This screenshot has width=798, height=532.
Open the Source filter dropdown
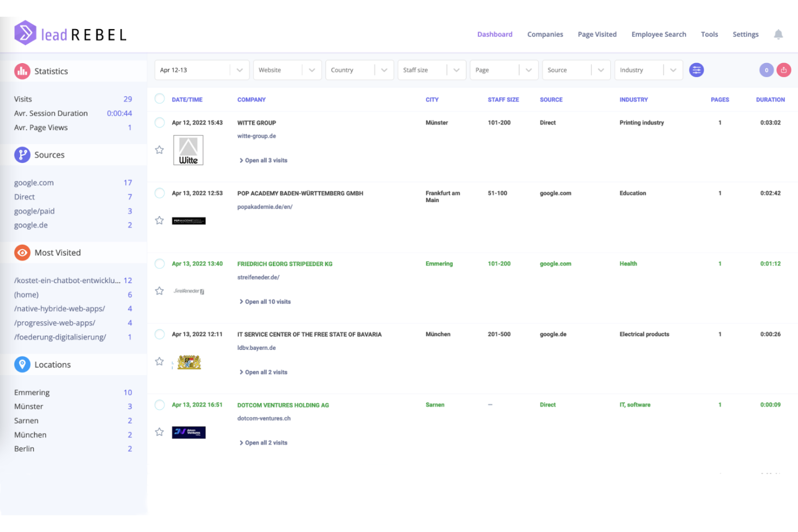click(x=576, y=70)
